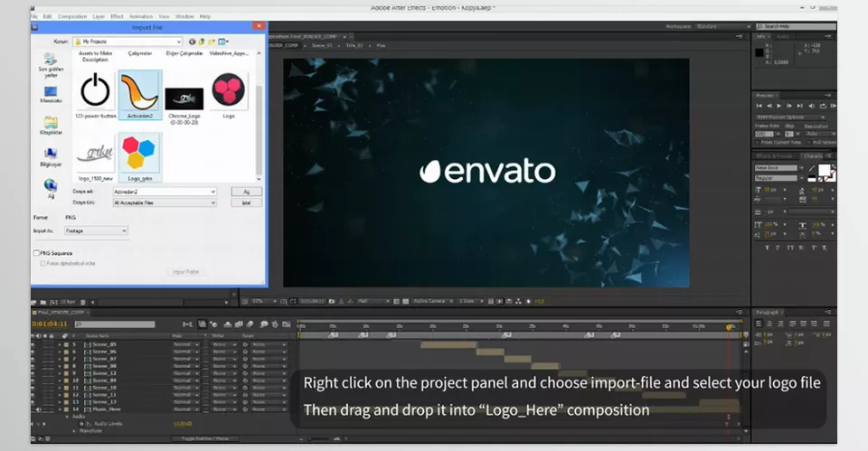Image resolution: width=868 pixels, height=451 pixels.
Task: Expand the Waveform property
Action: tap(74, 430)
